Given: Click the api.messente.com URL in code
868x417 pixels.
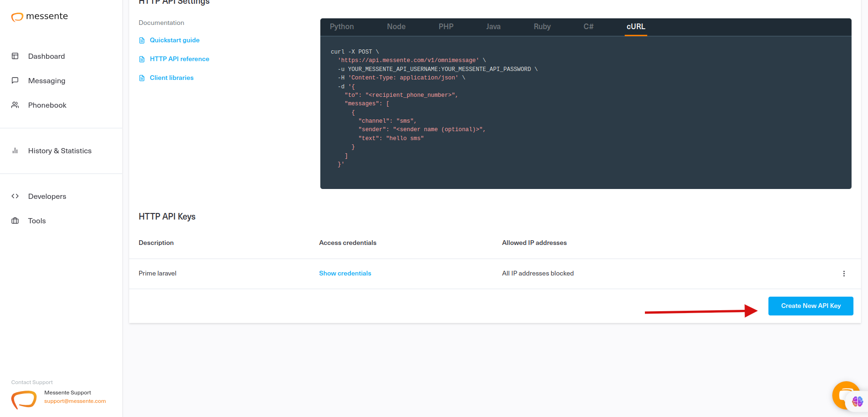Looking at the screenshot, I should pos(410,61).
